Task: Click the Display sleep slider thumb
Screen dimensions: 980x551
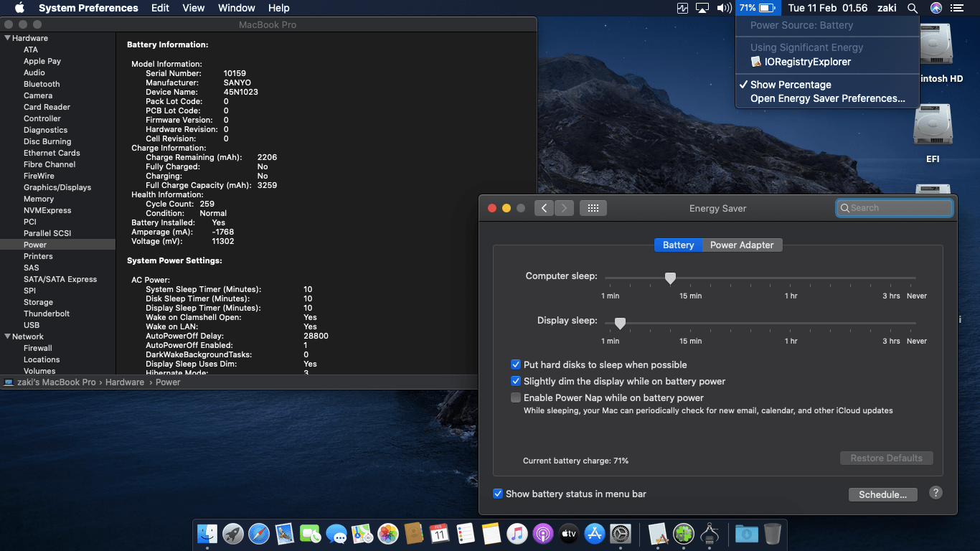Action: [620, 324]
